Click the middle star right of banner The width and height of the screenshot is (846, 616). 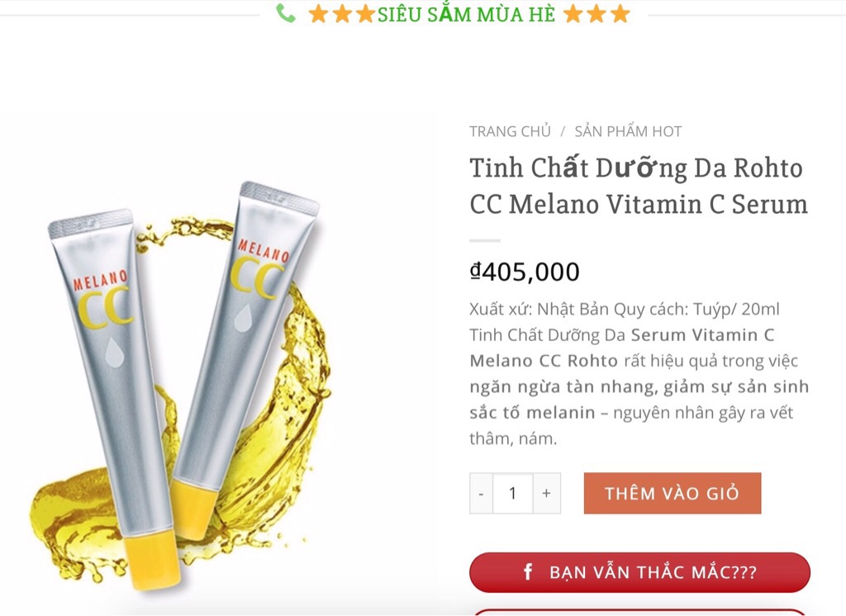pos(596,13)
